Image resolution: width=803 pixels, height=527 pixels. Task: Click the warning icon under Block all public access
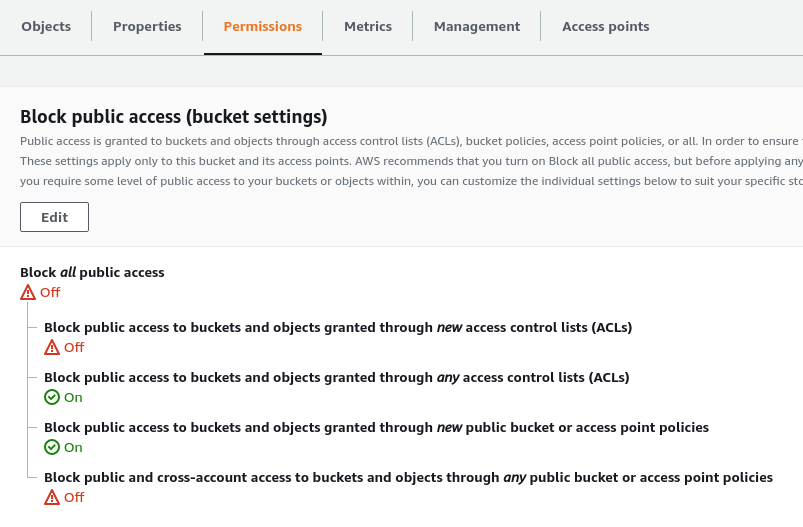click(28, 293)
